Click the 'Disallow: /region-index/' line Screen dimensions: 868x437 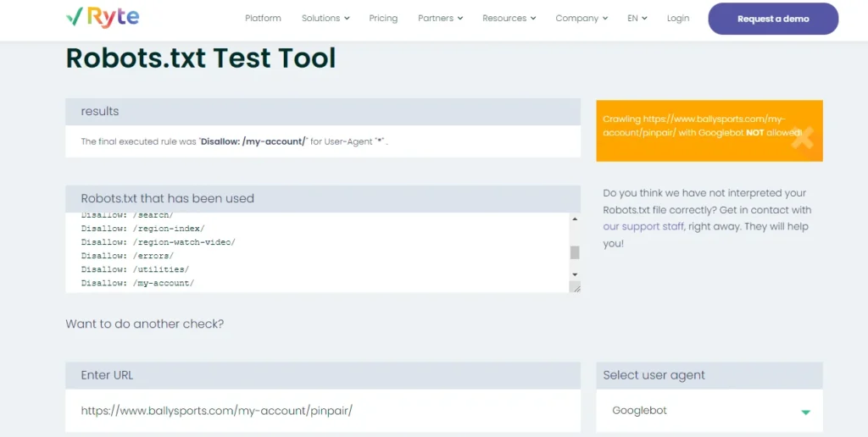point(142,228)
